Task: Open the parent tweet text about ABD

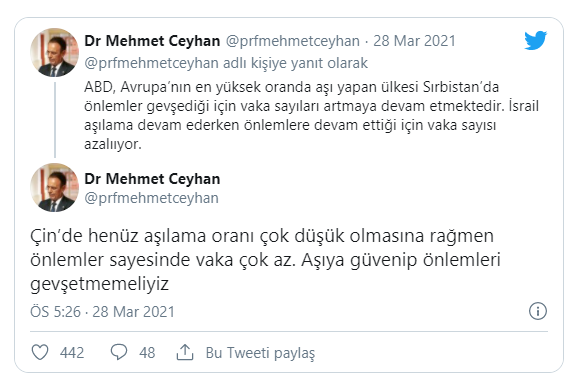Action: pyautogui.click(x=311, y=116)
